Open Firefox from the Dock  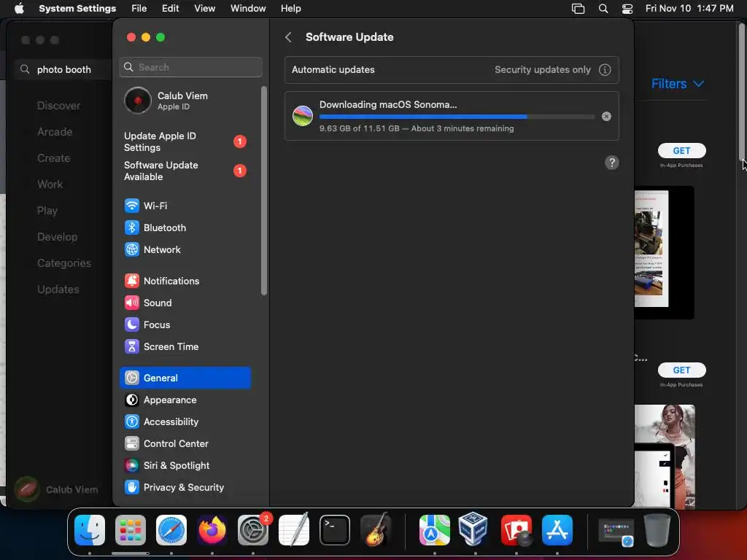[212, 530]
